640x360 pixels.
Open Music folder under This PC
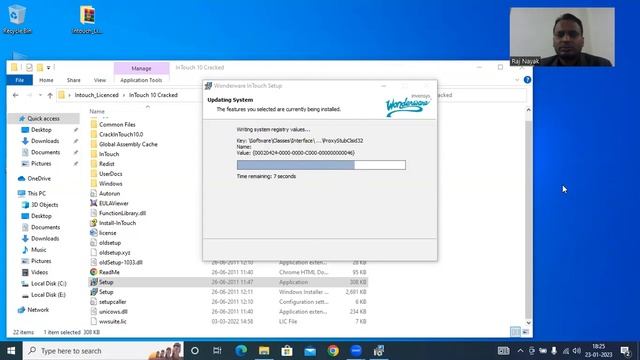[38, 250]
